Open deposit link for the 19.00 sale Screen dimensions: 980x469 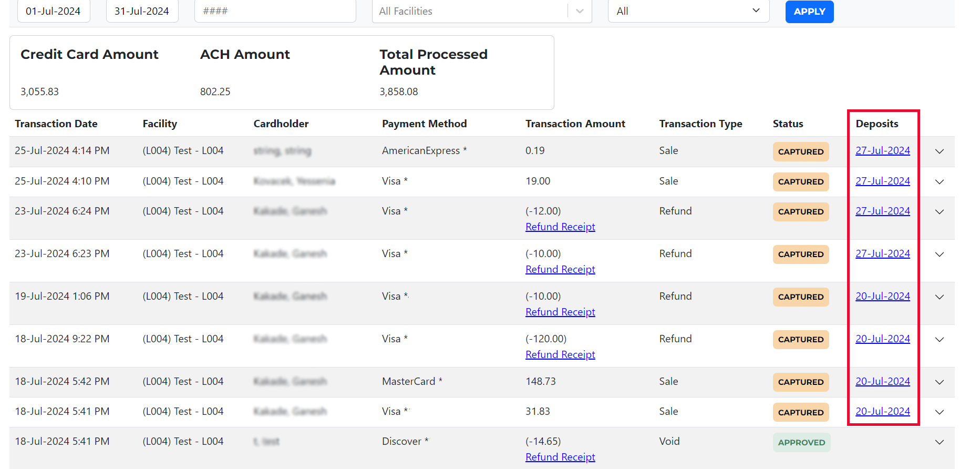tap(883, 181)
